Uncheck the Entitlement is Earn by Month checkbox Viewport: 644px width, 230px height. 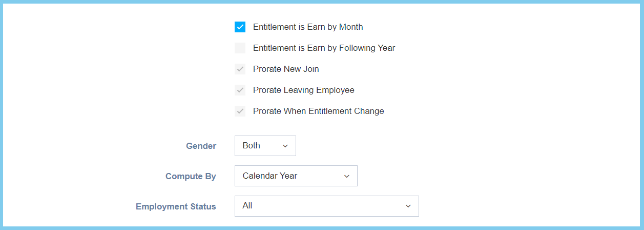(240, 27)
